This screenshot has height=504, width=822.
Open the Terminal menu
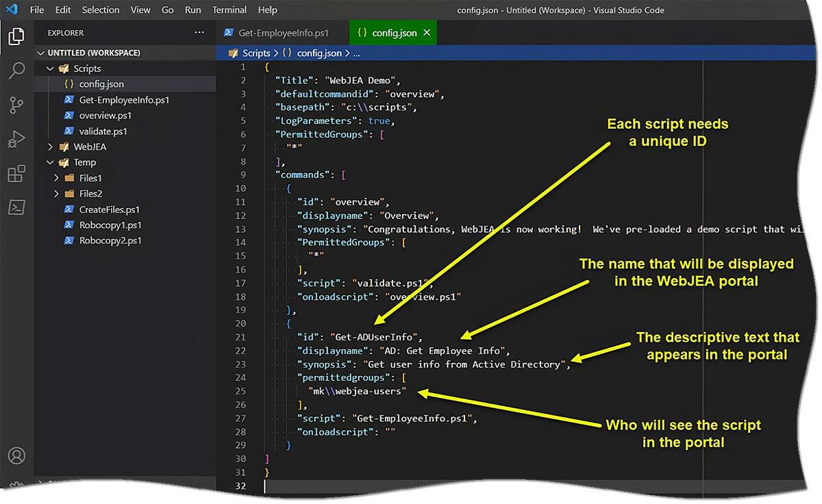[x=229, y=10]
